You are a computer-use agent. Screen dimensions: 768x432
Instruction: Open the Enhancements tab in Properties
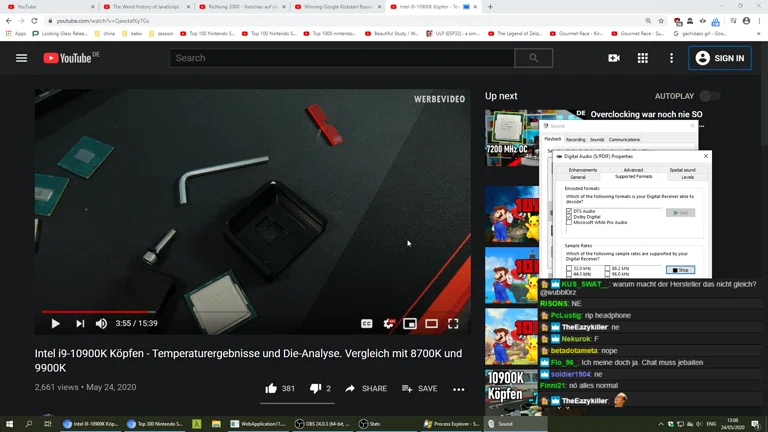(x=582, y=170)
